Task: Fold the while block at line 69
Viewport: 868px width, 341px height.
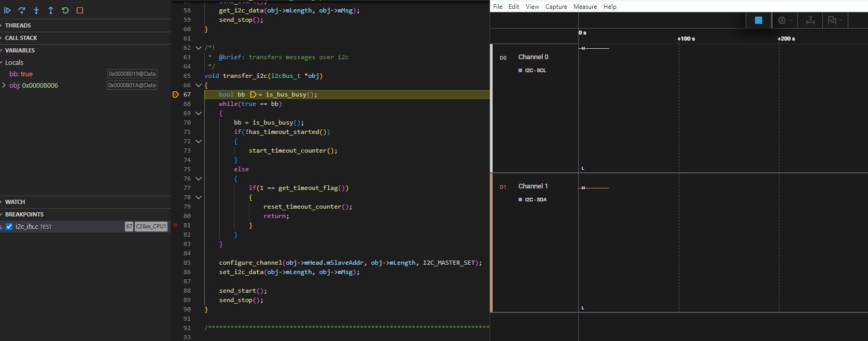Action: [x=199, y=113]
